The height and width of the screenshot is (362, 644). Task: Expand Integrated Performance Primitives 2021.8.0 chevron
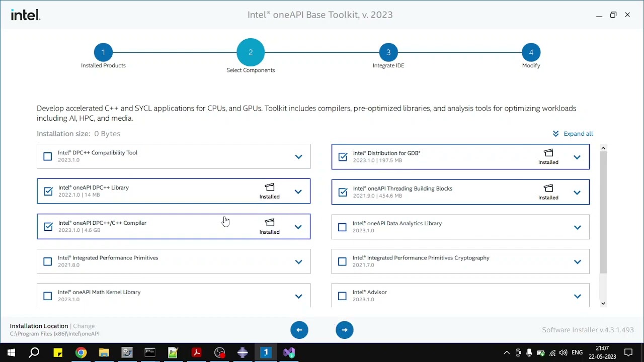click(298, 261)
